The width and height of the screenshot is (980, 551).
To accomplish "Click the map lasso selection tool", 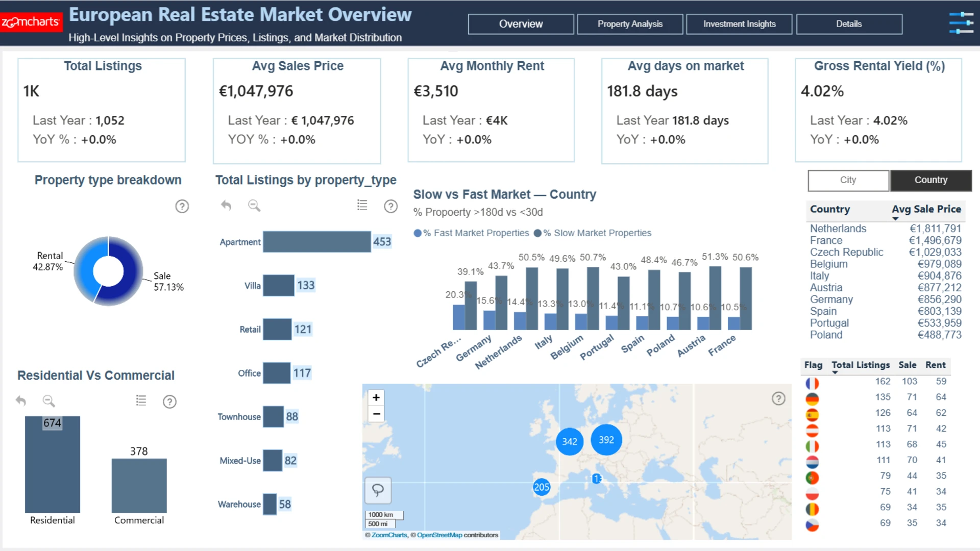I will pyautogui.click(x=378, y=490).
